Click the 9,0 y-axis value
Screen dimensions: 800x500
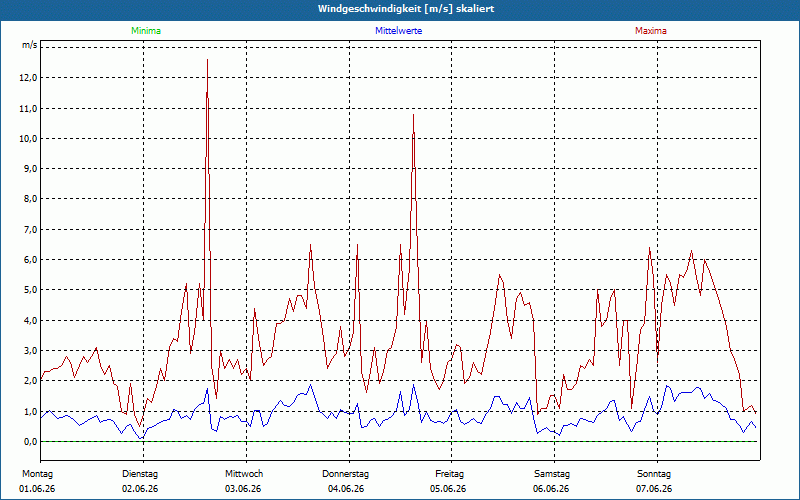coord(31,168)
